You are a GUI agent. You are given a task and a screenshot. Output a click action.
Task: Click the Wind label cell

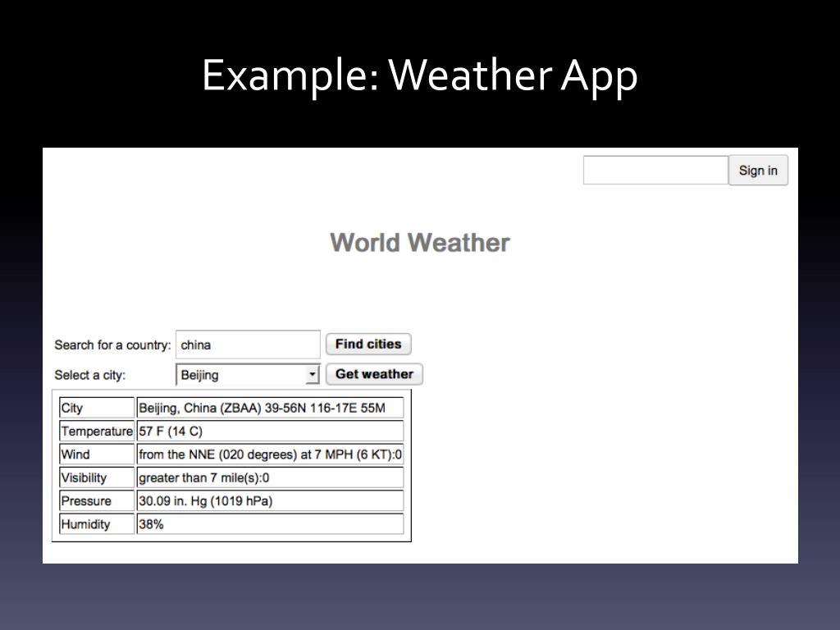[x=97, y=454]
